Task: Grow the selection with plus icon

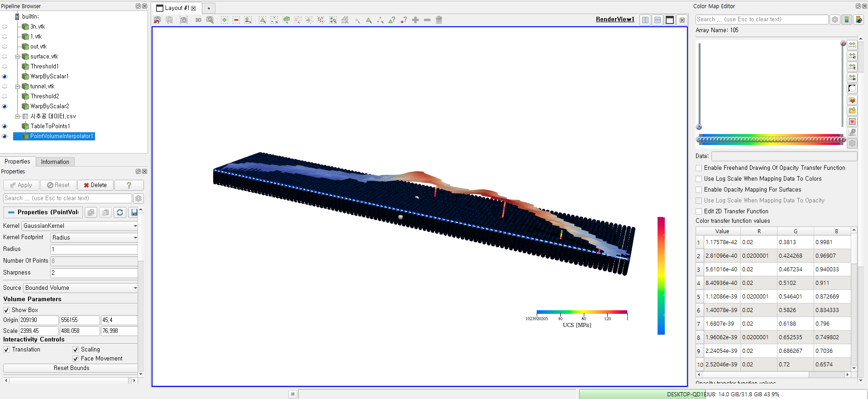Action: pos(415,20)
